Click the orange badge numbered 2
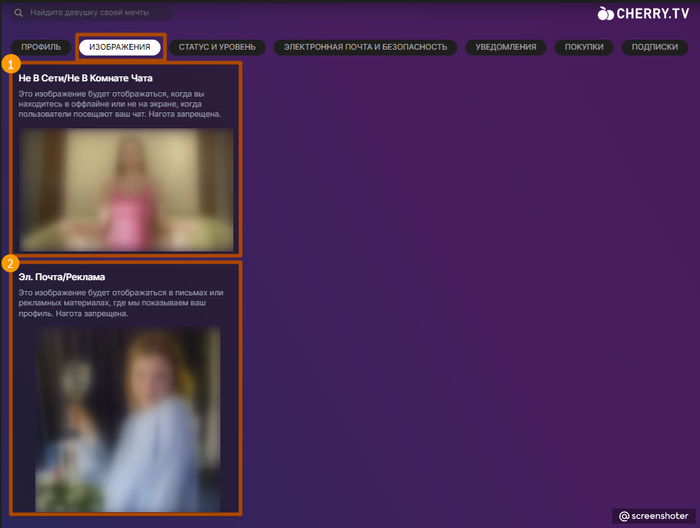Image resolution: width=700 pixels, height=528 pixels. click(11, 264)
